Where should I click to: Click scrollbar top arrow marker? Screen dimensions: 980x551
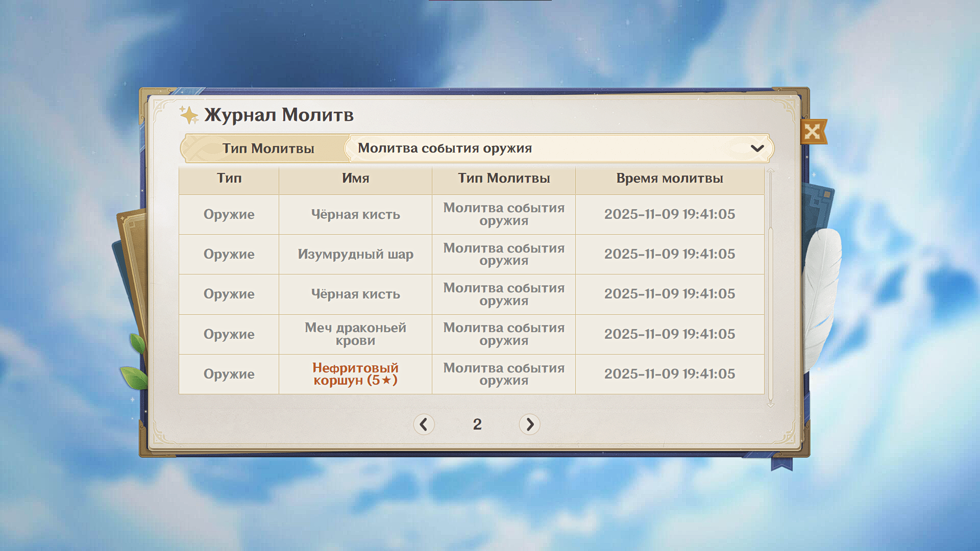tap(771, 171)
